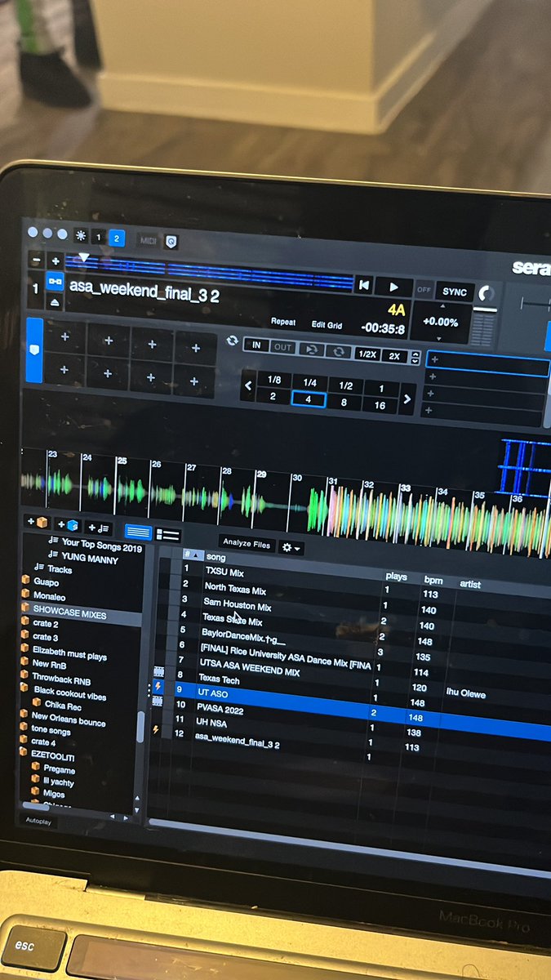
Task: Click the stepper beside 2X loop button
Action: (415, 358)
